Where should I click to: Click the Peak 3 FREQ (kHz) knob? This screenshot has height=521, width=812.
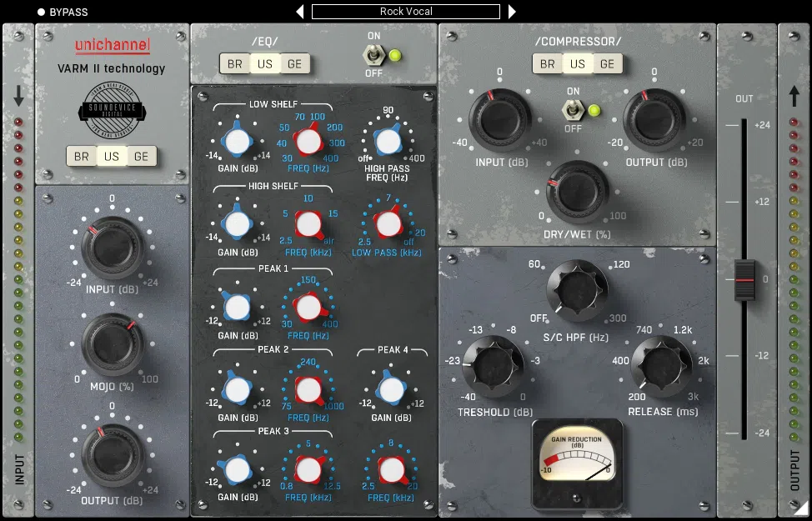[308, 470]
